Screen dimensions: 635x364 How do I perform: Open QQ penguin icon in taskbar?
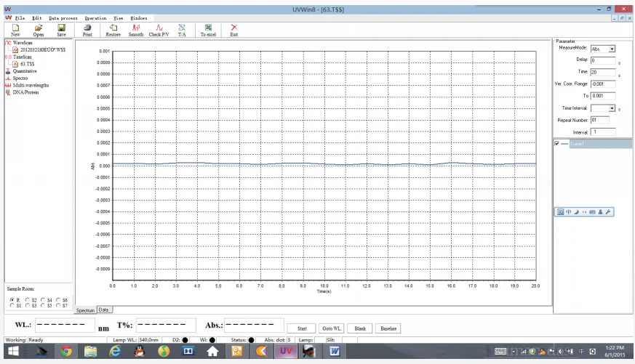click(140, 351)
